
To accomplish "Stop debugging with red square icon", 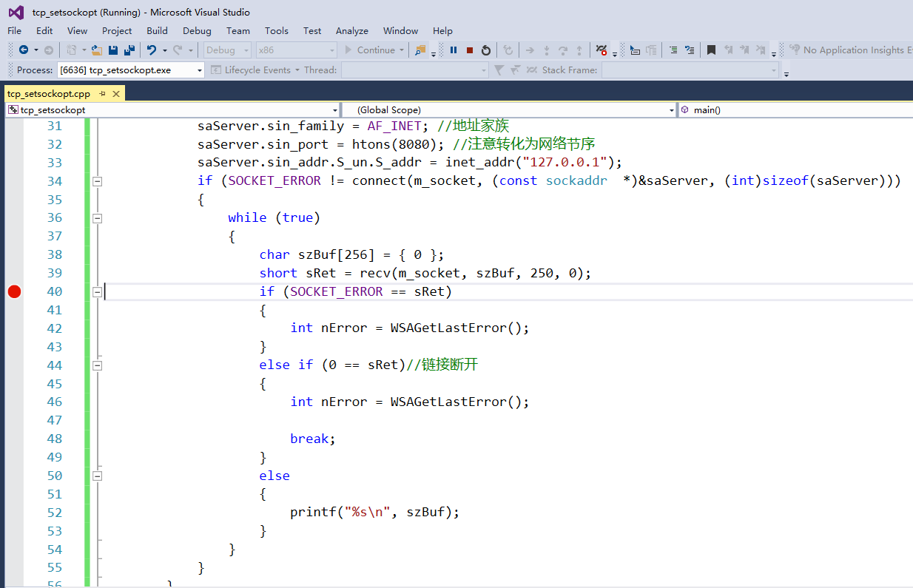I will [x=470, y=50].
